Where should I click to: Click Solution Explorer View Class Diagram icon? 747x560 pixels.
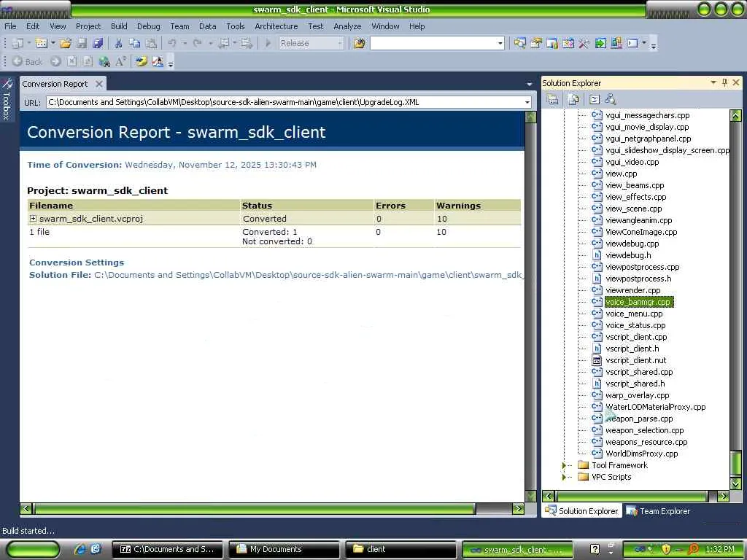611,99
